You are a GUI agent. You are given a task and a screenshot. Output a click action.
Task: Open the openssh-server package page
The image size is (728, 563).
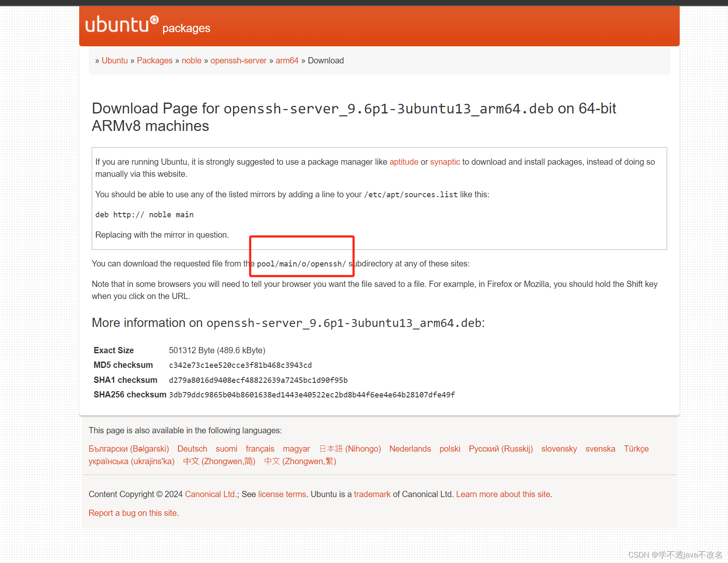238,60
